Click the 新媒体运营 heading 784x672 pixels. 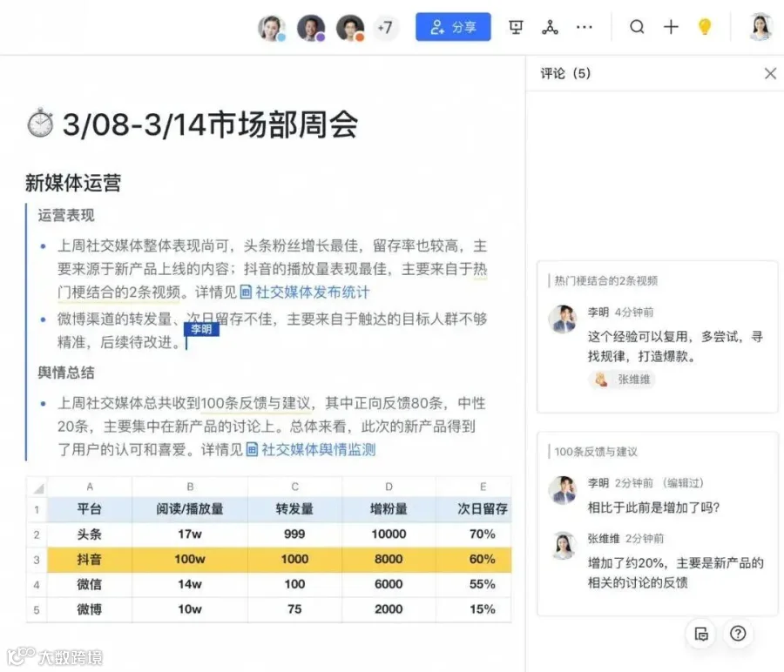coord(73,183)
